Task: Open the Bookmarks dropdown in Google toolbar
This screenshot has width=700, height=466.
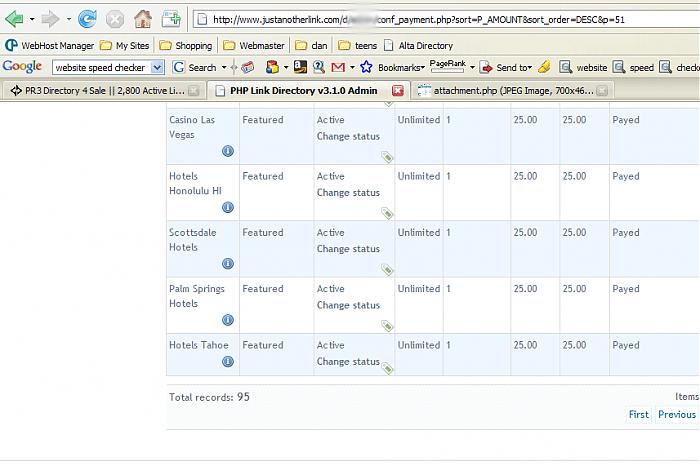Action: (401, 67)
